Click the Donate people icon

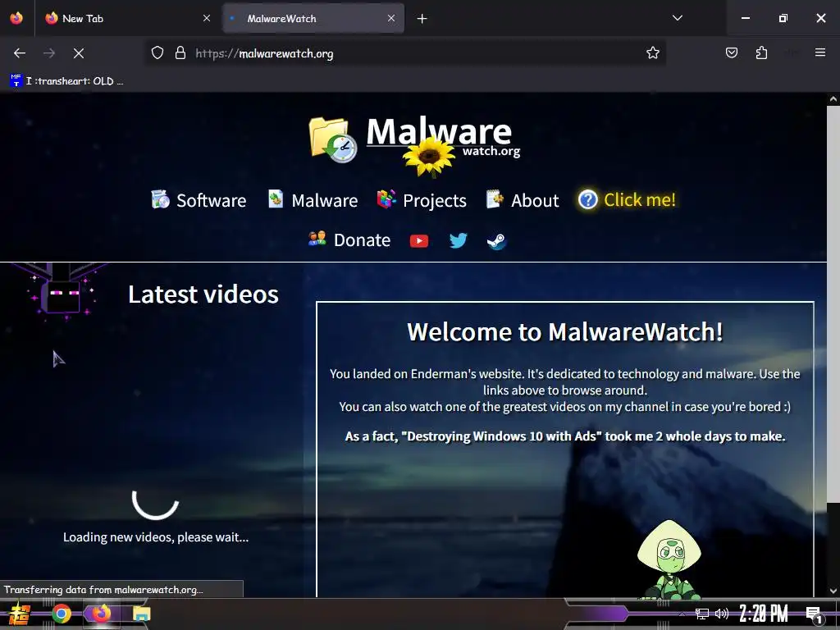click(x=317, y=239)
